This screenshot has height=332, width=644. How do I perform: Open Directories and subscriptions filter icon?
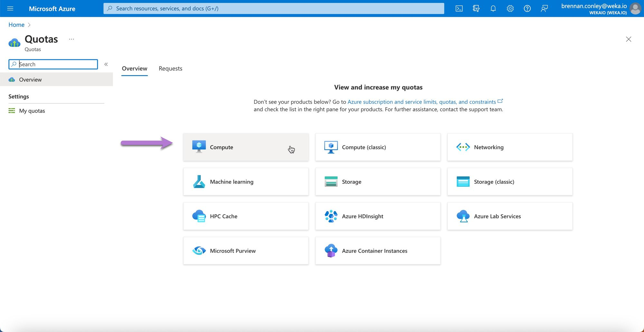pos(476,9)
